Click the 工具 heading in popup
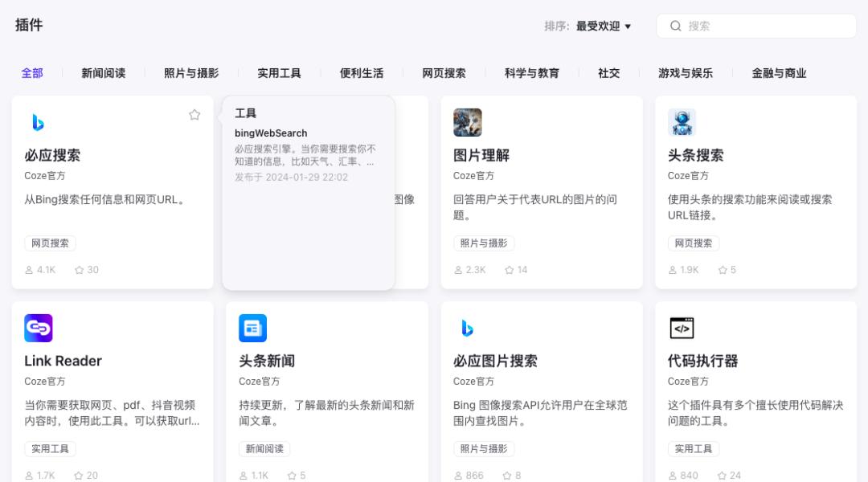The image size is (868, 482). [245, 113]
